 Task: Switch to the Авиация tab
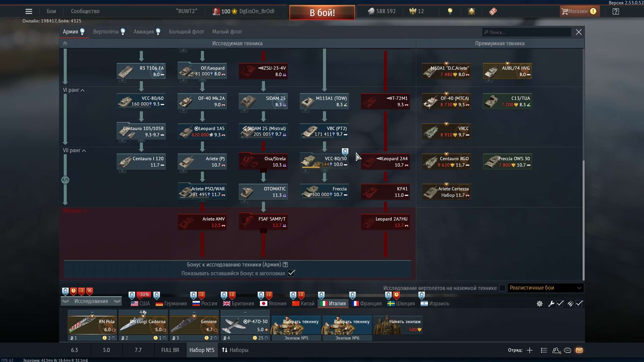click(144, 32)
